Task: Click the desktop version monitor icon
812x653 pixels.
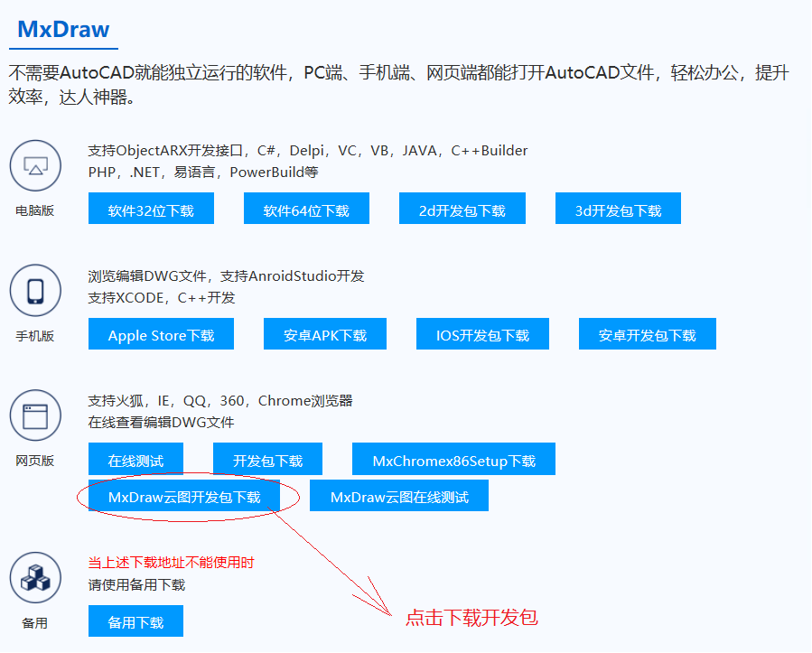Action: pos(35,165)
